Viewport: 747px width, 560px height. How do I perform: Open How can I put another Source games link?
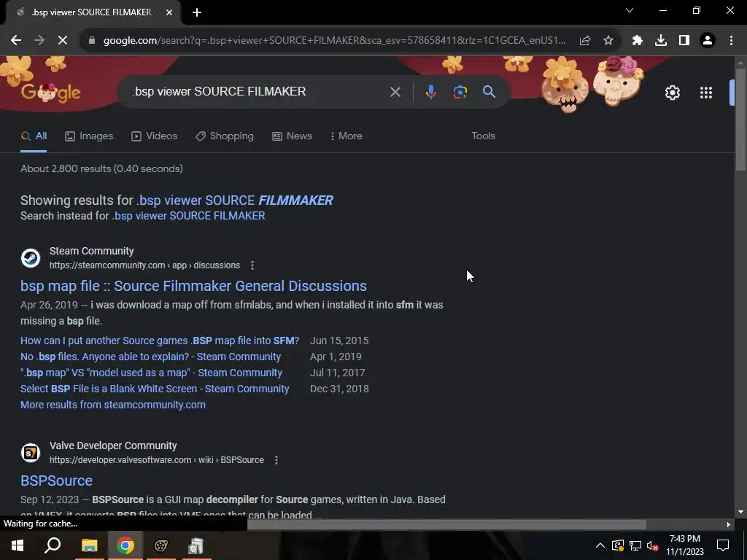point(160,341)
